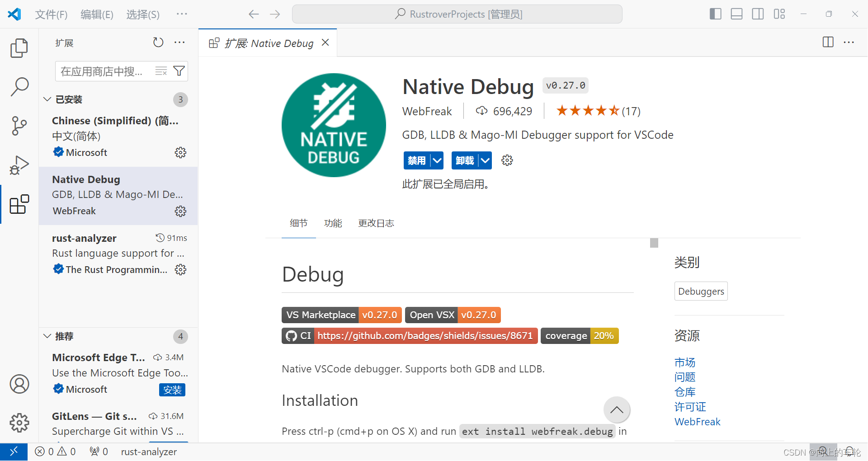Install Microsoft Edge Tools extension
Image resolution: width=868 pixels, height=461 pixels.
point(172,390)
